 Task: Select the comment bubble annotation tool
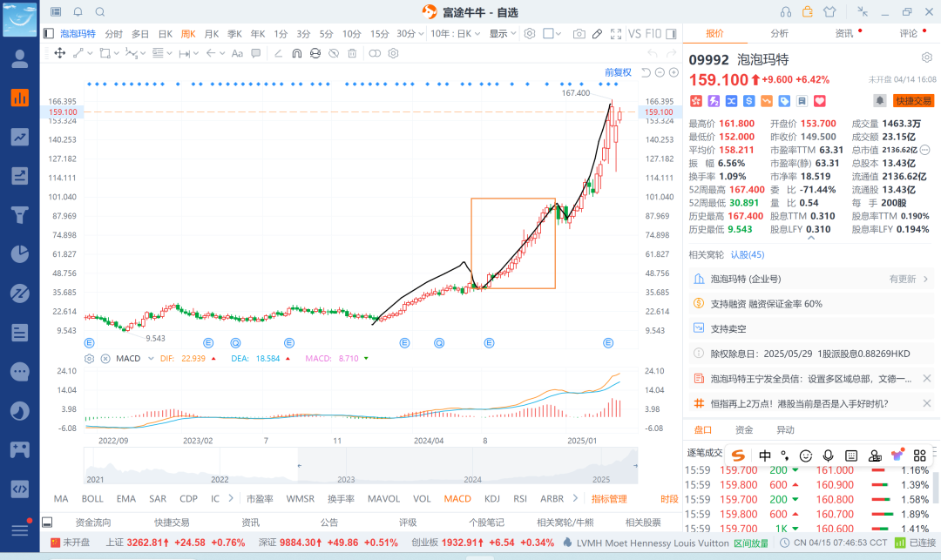pyautogui.click(x=255, y=53)
